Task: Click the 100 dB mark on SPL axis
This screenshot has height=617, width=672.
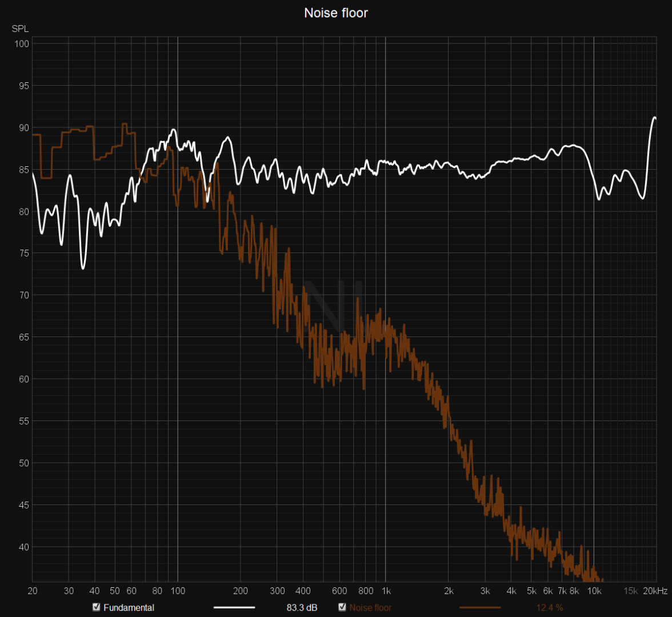Action: [23, 44]
